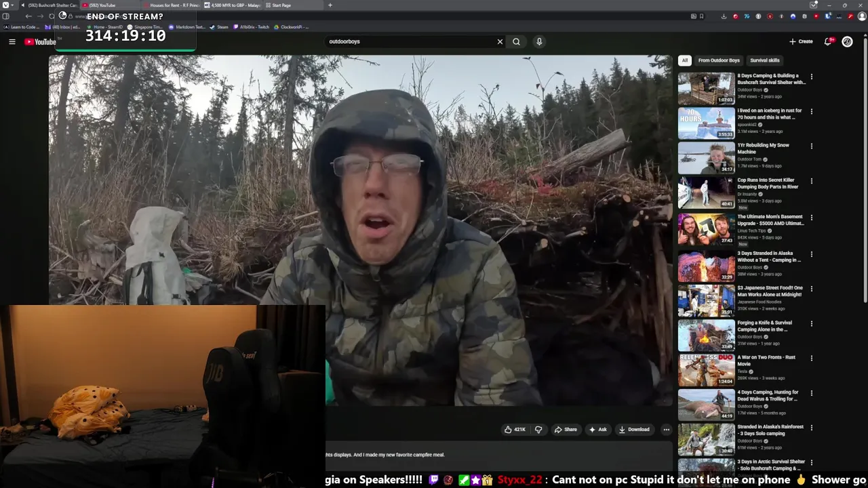The image size is (868, 488).
Task: Download this video
Action: click(x=634, y=430)
